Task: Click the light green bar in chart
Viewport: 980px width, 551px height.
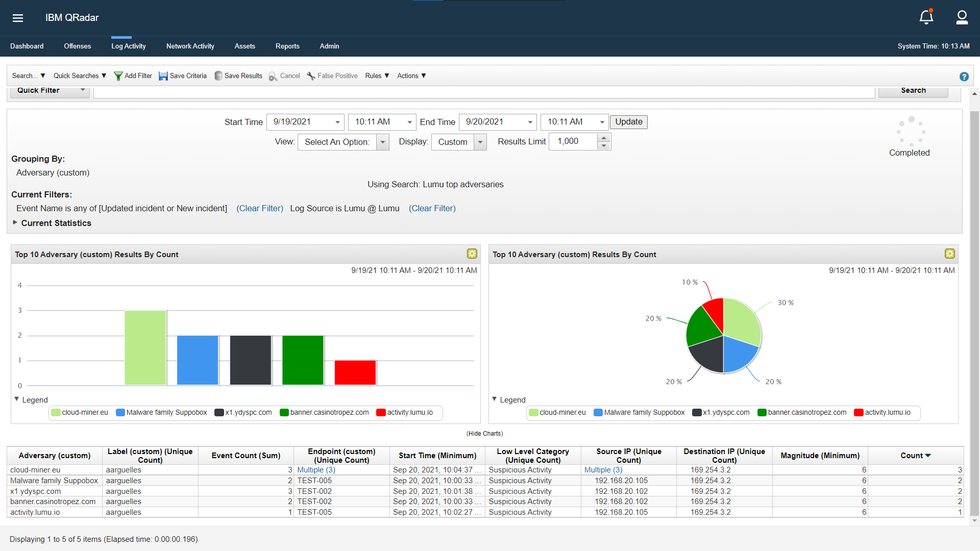Action: [145, 348]
